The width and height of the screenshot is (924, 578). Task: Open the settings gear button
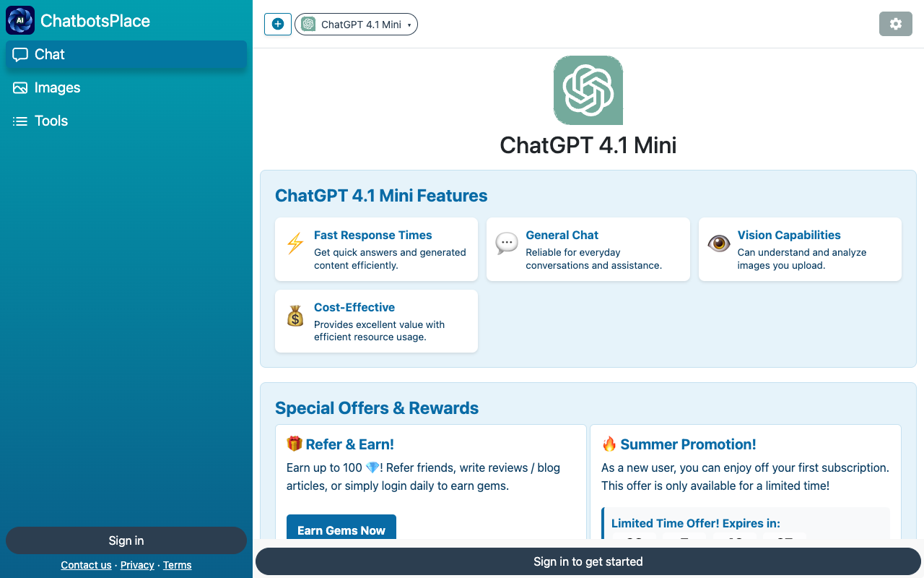point(896,24)
